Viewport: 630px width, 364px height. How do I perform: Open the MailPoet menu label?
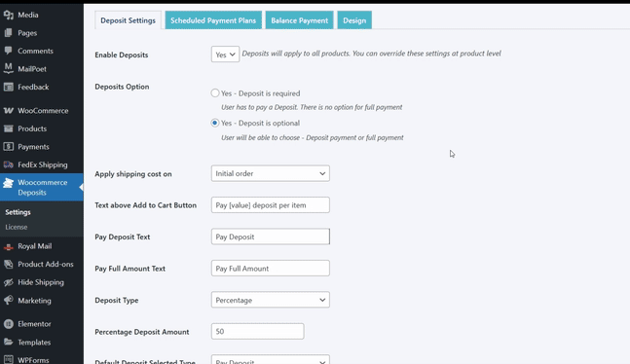click(32, 69)
